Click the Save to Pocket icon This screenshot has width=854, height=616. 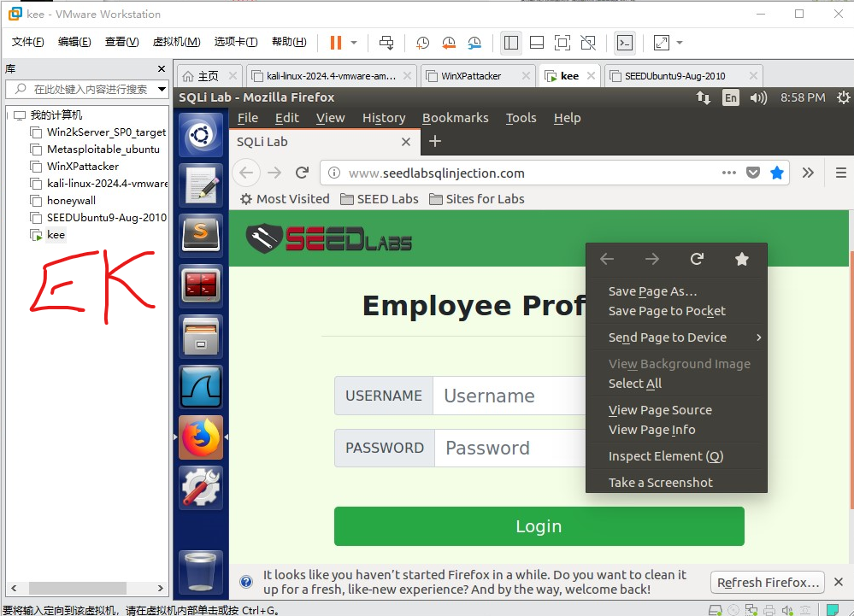[x=752, y=173]
